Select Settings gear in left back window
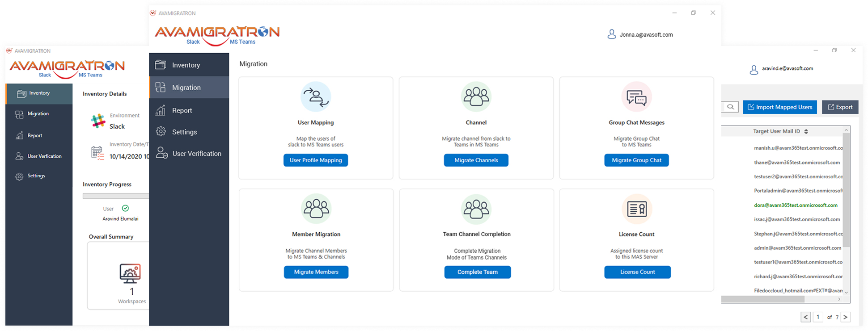This screenshot has width=868, height=331. (19, 176)
